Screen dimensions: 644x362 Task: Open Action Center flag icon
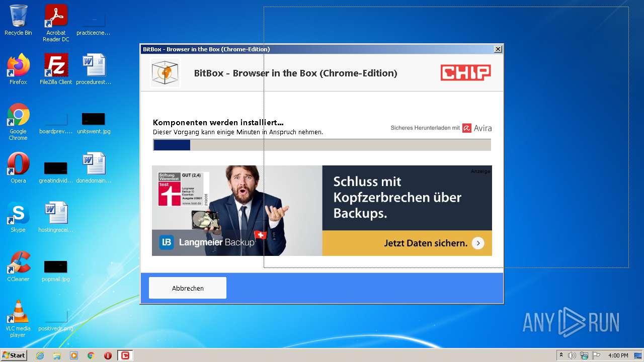[596, 355]
